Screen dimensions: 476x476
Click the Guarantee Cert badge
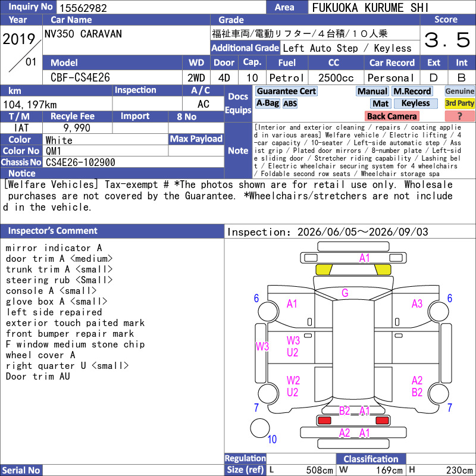286,91
